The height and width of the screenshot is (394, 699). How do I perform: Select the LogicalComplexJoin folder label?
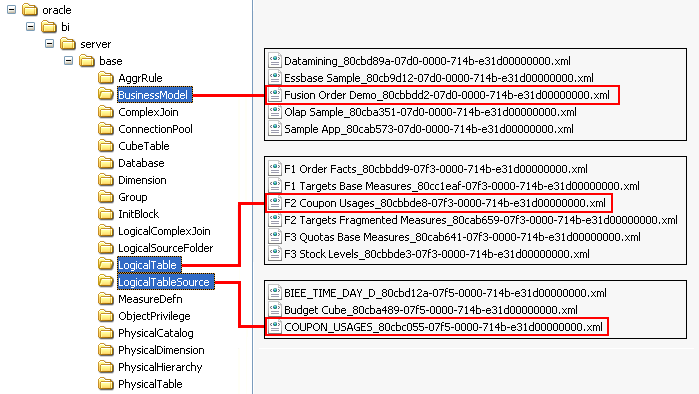click(164, 231)
